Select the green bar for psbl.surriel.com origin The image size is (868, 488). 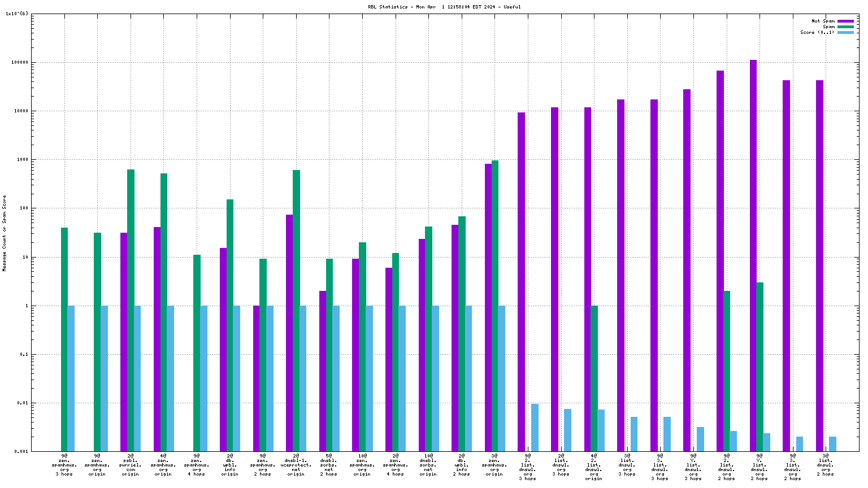click(131, 310)
